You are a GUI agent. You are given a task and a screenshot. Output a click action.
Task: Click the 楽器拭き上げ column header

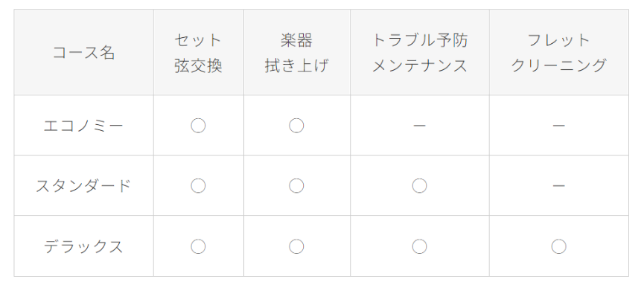tap(296, 53)
